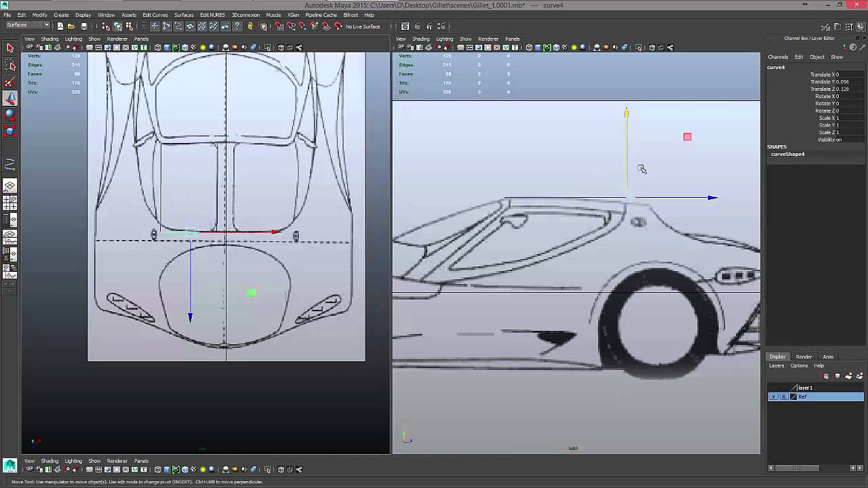Activate the Move tool cone icon
Image resolution: width=868 pixels, height=488 pixels.
[9, 99]
